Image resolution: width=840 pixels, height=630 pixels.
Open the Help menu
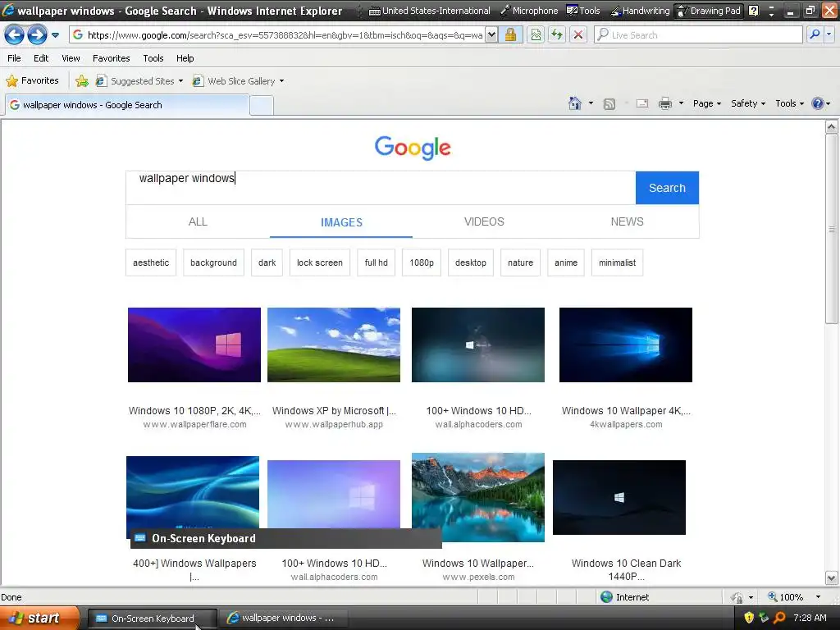tap(185, 58)
